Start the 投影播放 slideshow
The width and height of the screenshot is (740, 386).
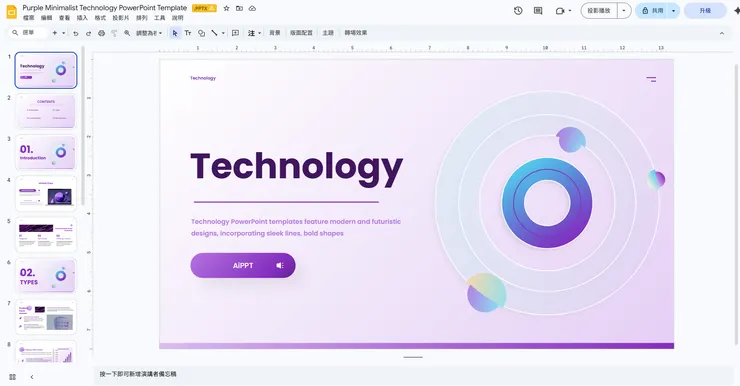click(x=599, y=10)
